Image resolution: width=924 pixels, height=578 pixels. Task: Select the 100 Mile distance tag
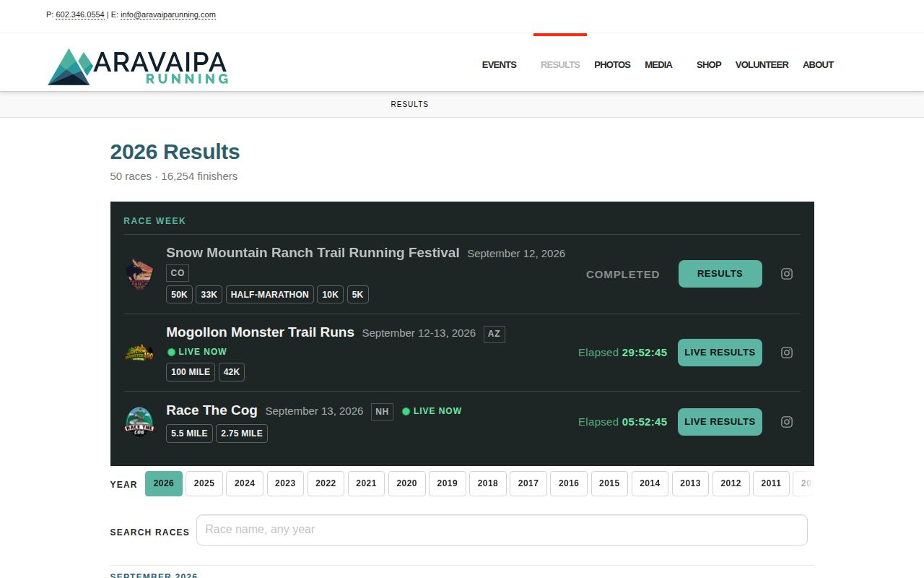tap(191, 372)
